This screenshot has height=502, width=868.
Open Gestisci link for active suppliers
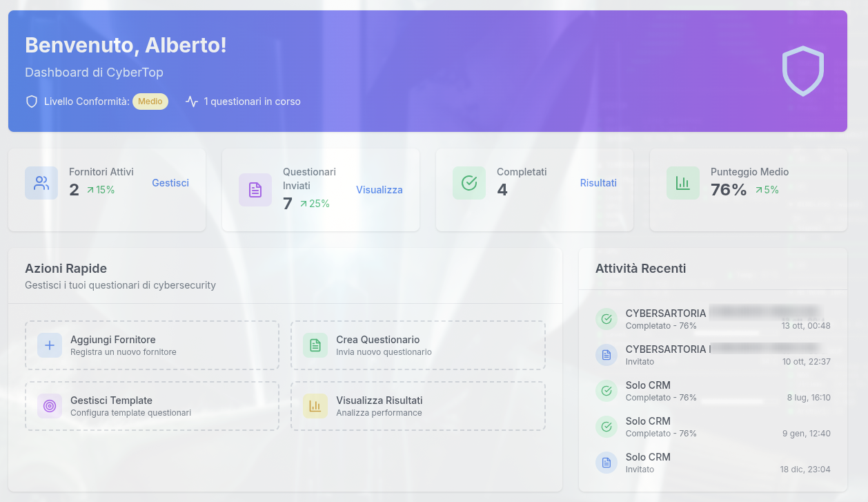tap(170, 183)
